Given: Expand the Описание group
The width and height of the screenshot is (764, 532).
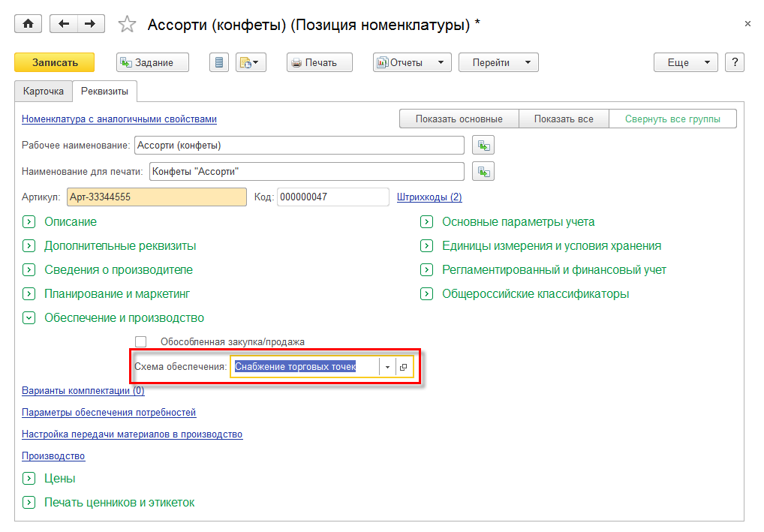Looking at the screenshot, I should click(29, 222).
